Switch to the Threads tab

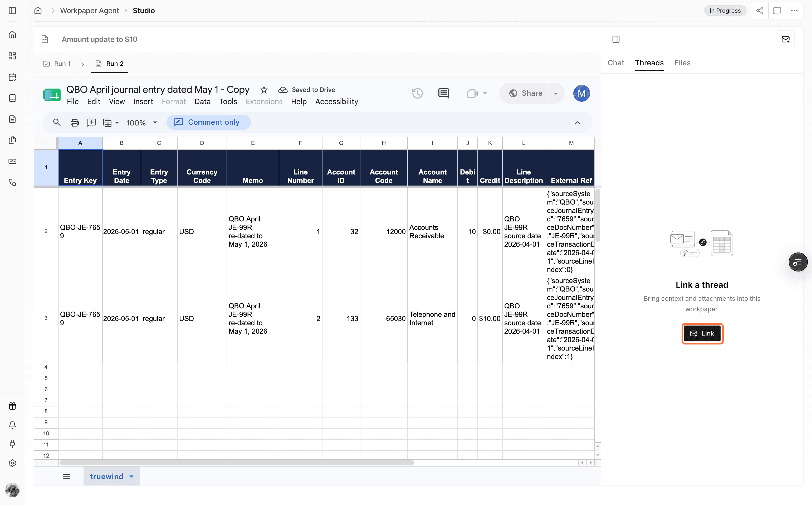tap(649, 63)
